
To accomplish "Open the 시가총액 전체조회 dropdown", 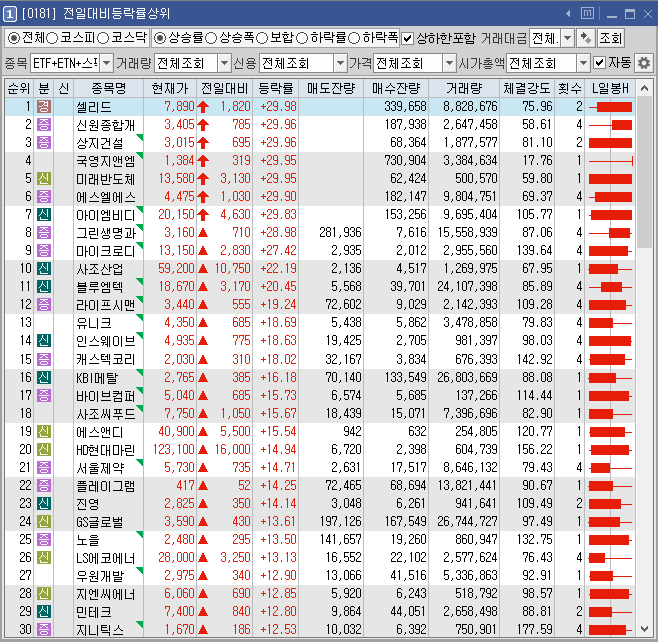I will point(583,63).
